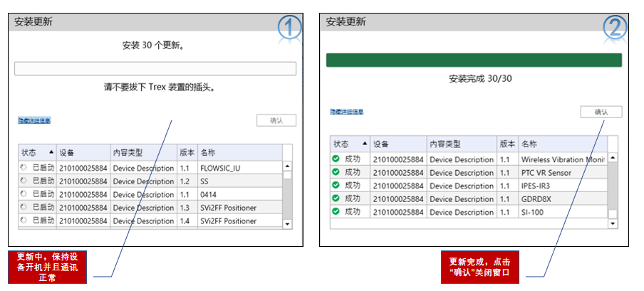
Task: Click the full green installation progress bar
Action: click(474, 60)
